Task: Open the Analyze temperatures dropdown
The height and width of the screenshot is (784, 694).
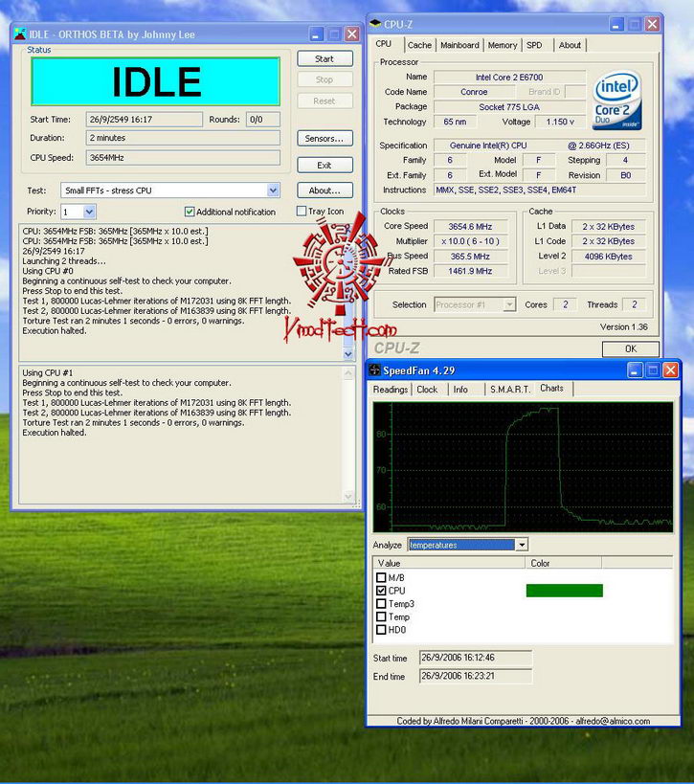Action: pyautogui.click(x=522, y=545)
